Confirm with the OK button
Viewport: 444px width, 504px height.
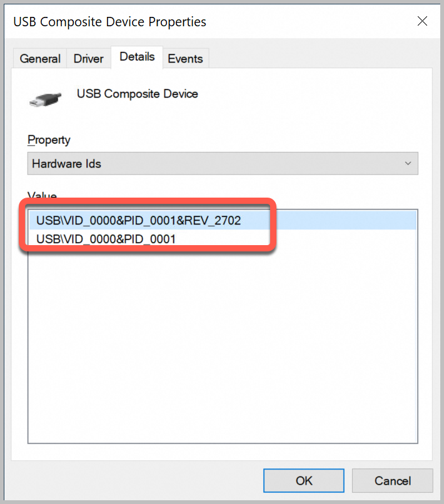click(304, 481)
